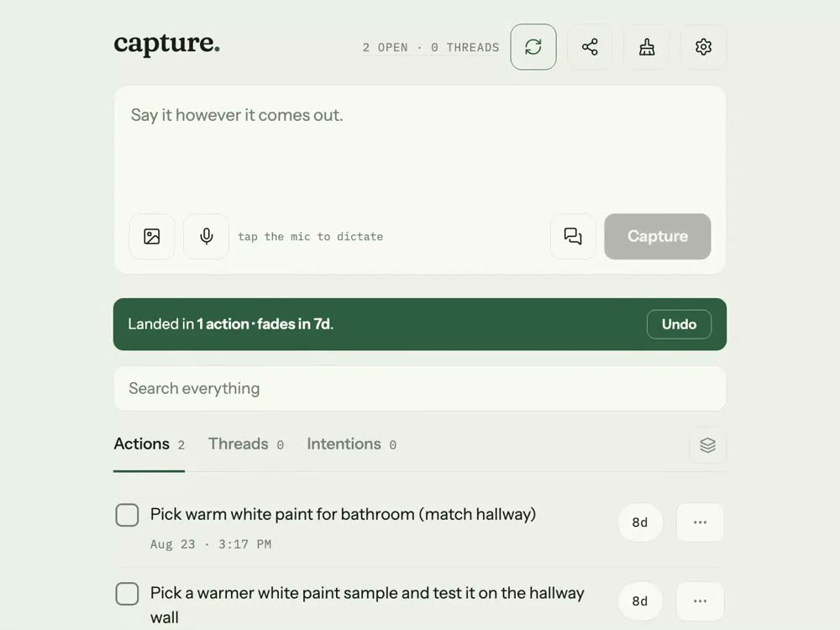Open more options for hallway wall action

[x=701, y=601]
